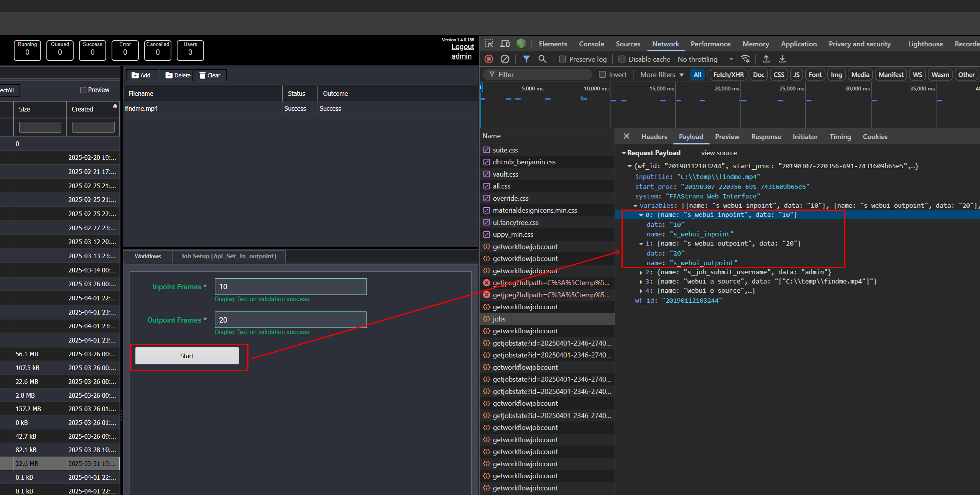Toggle the network filter funnel icon
The image size is (980, 495).
[526, 59]
